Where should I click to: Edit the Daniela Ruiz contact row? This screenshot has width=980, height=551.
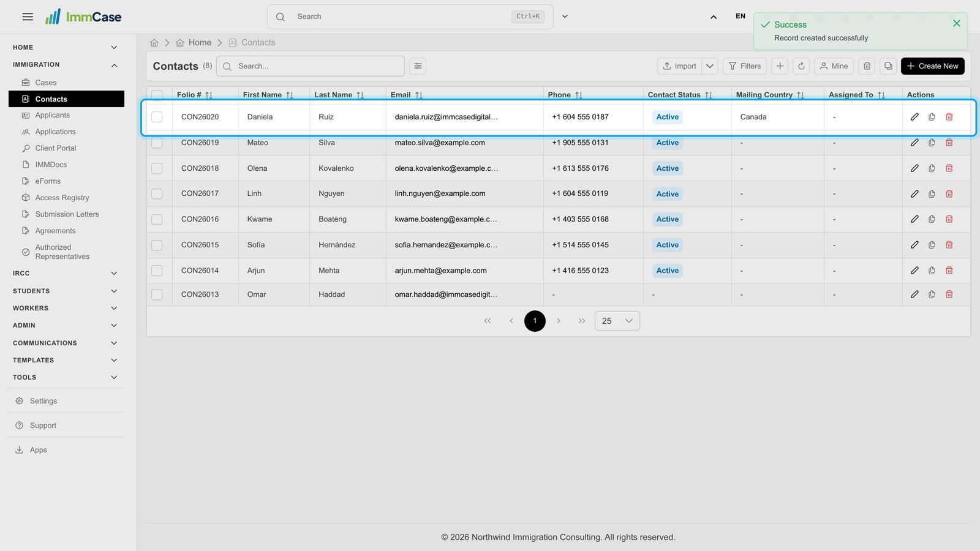914,117
